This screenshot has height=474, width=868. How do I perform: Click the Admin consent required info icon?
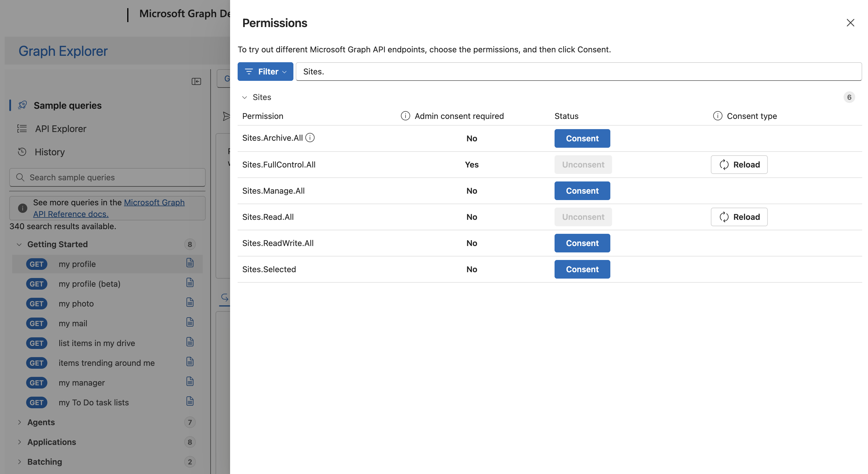tap(405, 116)
